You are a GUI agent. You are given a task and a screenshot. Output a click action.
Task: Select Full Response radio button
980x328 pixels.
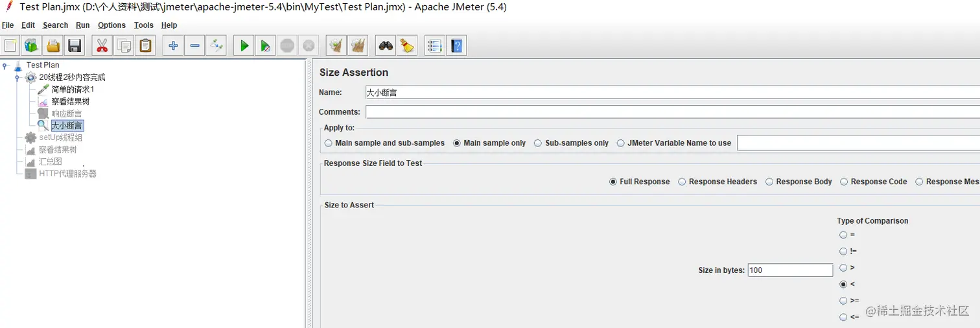(613, 182)
